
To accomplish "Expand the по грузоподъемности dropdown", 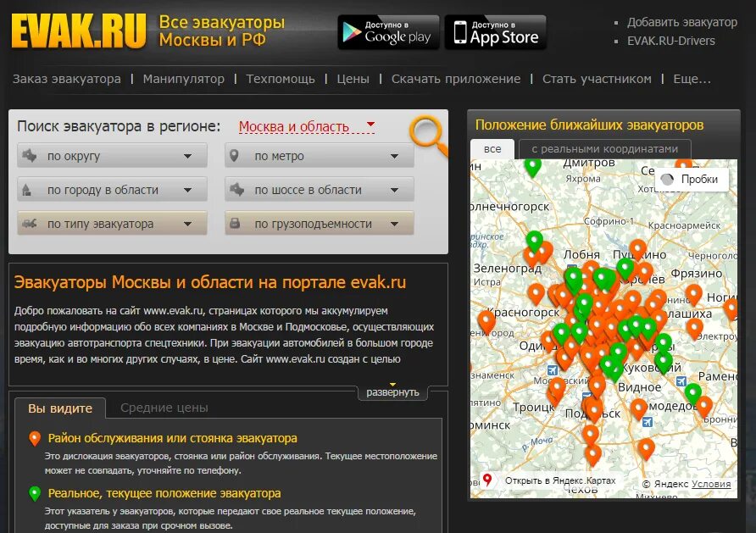I will tap(320, 224).
